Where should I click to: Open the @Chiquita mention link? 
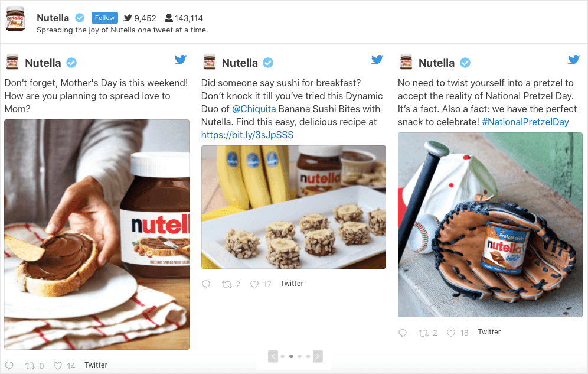[x=254, y=109]
